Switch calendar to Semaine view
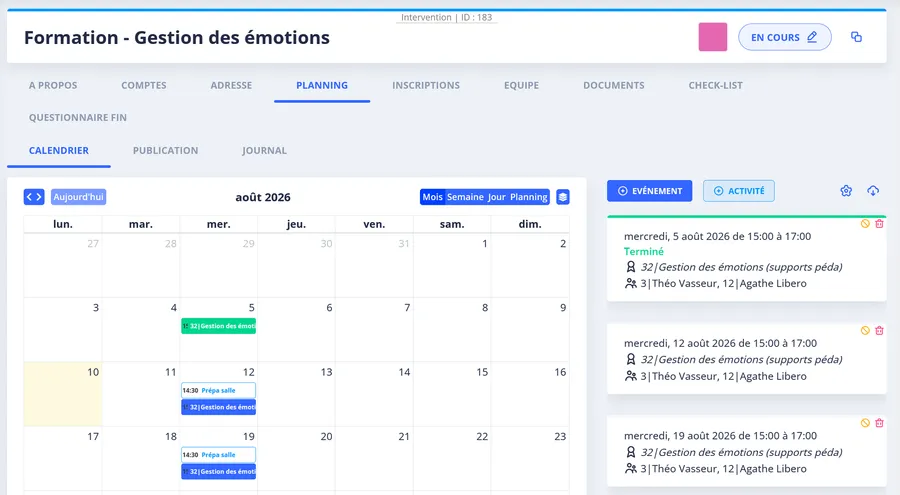The height and width of the screenshot is (495, 900). (x=465, y=197)
